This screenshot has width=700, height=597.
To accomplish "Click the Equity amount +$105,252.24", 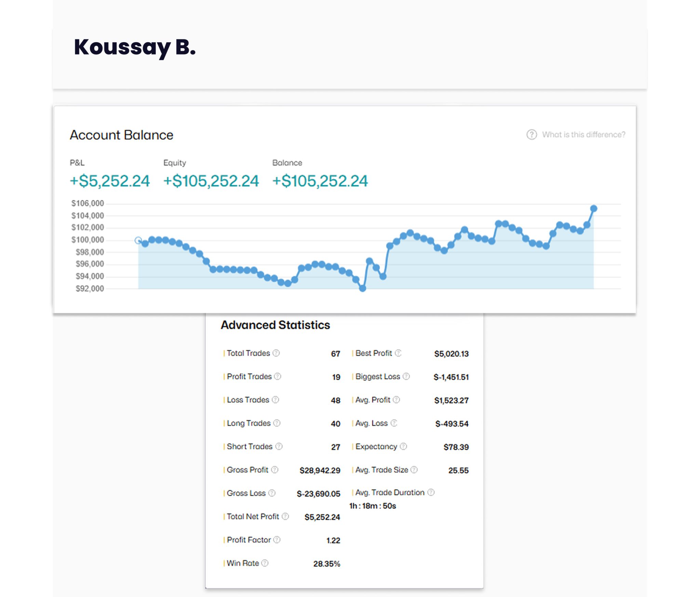I will pos(211,181).
